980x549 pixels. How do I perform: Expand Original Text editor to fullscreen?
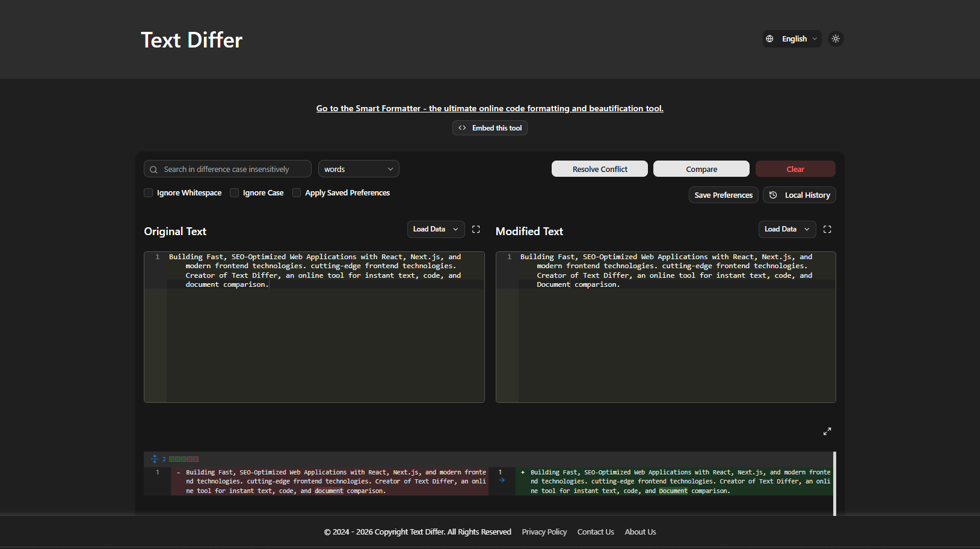click(476, 229)
